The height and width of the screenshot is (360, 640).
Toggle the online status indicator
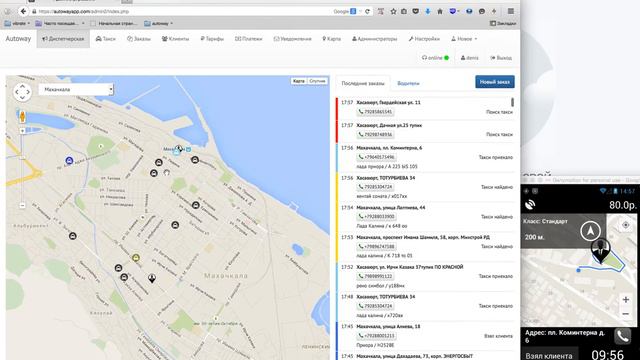click(x=435, y=58)
